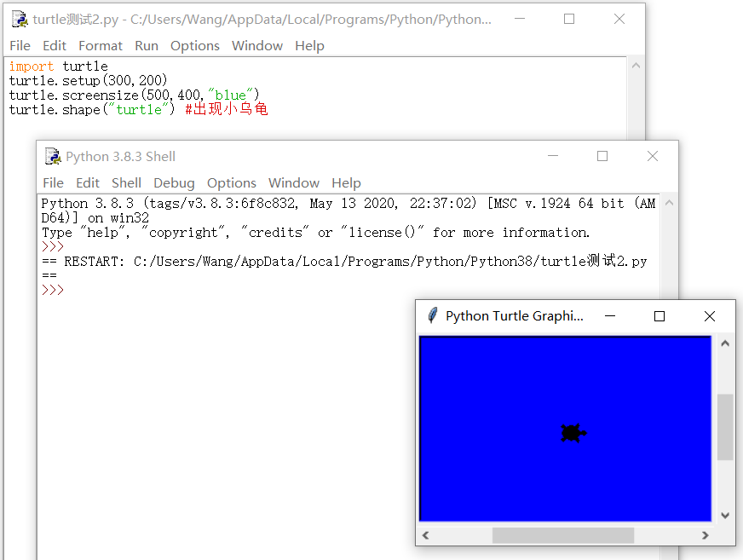Click up arrow of Turtle Graphics vertical scrollbar
743x560 pixels.
(725, 344)
